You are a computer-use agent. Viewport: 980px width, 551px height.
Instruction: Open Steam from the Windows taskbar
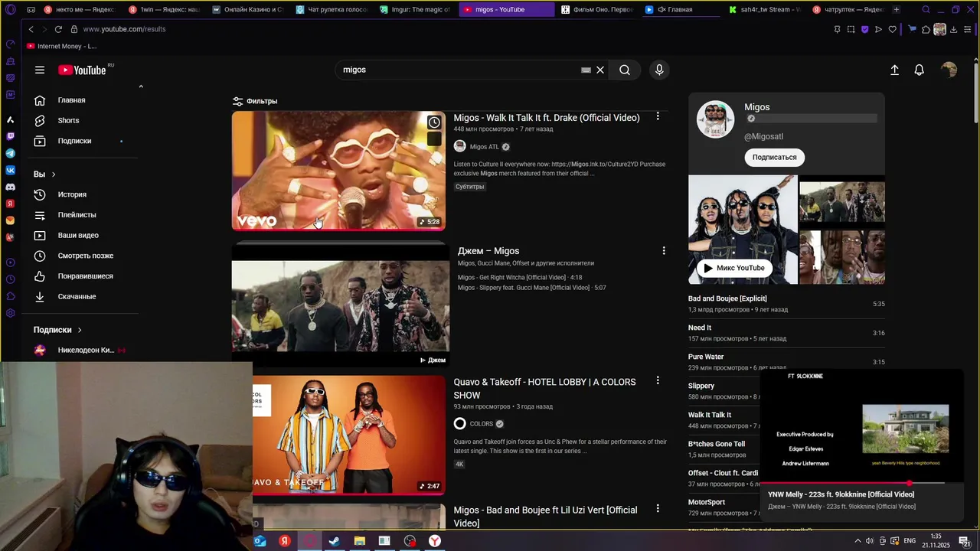point(335,541)
